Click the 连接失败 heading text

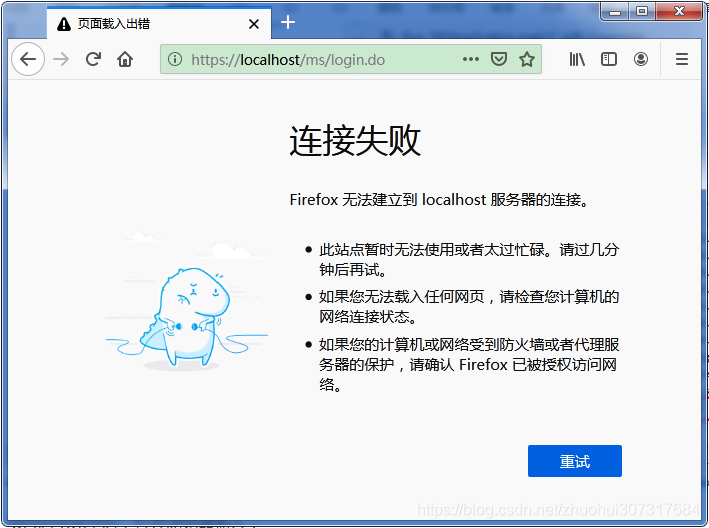tap(355, 141)
